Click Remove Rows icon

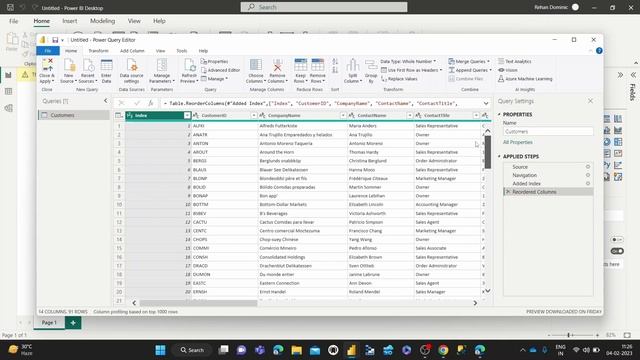[x=318, y=64]
